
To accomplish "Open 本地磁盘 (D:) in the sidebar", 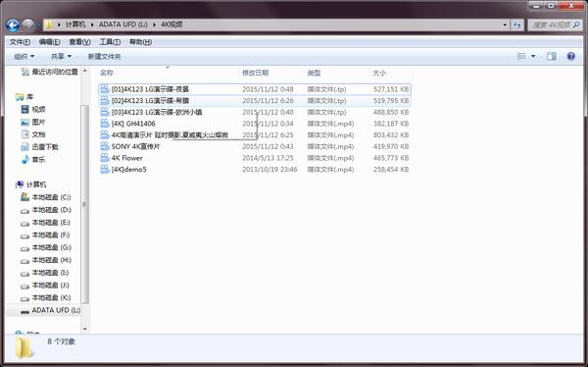I will tap(46, 210).
